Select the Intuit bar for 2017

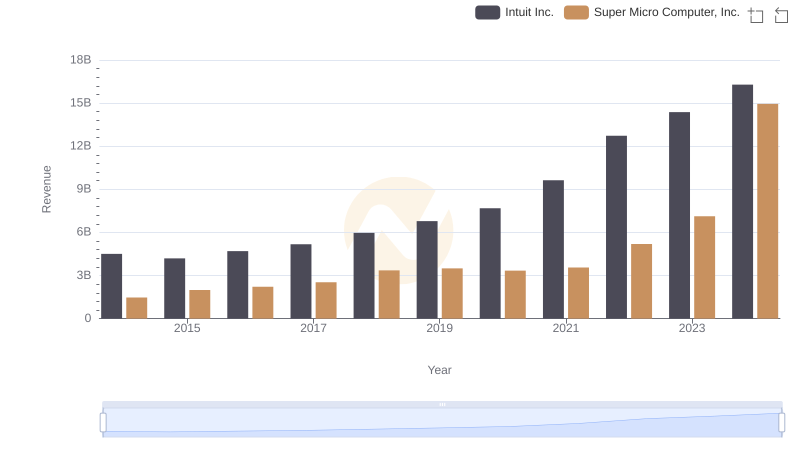[x=301, y=281]
